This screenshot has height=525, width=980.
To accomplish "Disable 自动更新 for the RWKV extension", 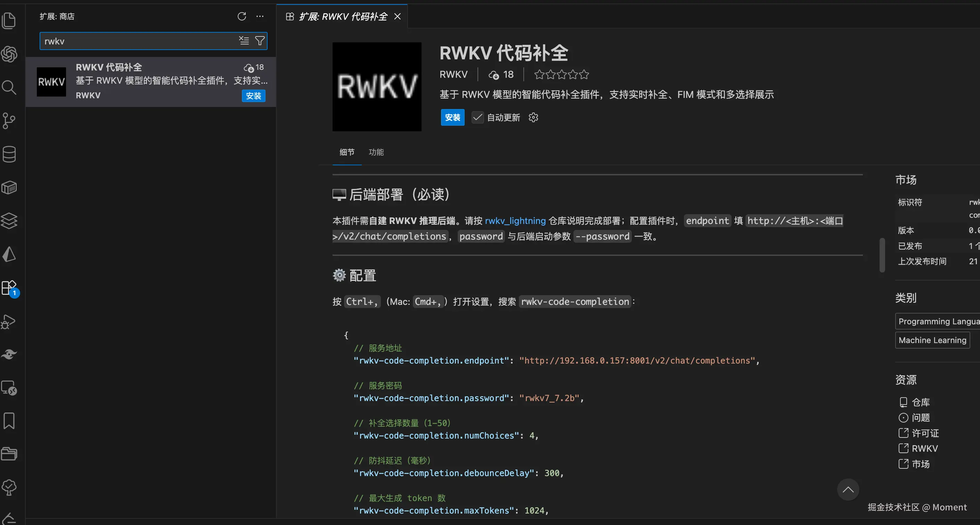I will tap(477, 117).
